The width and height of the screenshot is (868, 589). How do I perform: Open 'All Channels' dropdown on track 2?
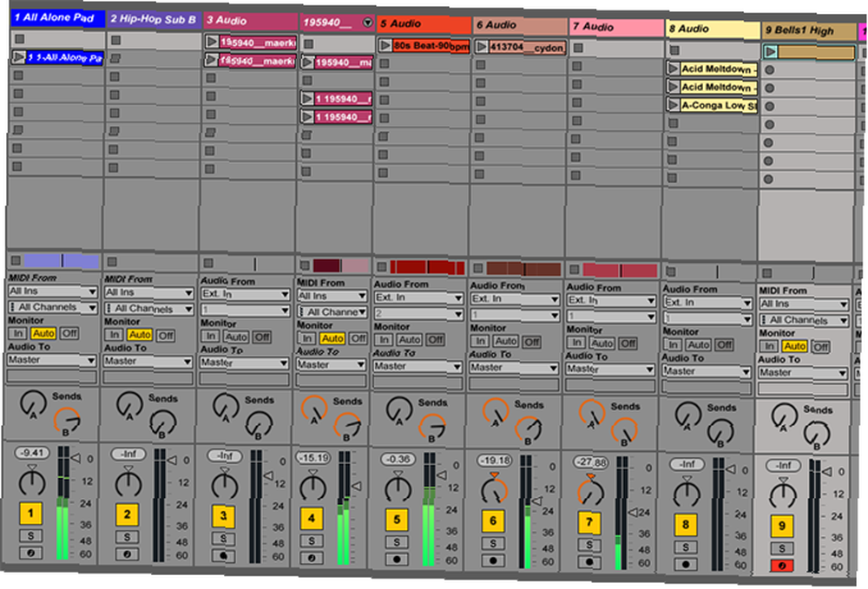[148, 309]
